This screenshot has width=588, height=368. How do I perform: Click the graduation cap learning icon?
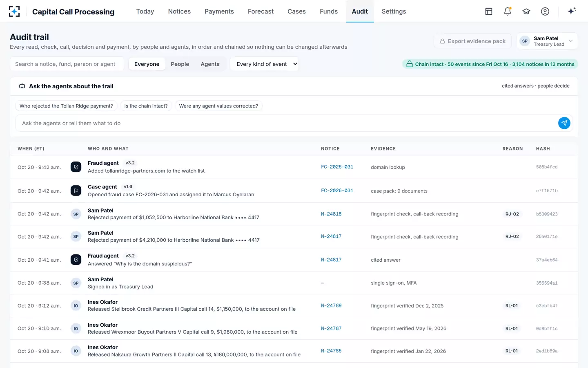click(526, 11)
